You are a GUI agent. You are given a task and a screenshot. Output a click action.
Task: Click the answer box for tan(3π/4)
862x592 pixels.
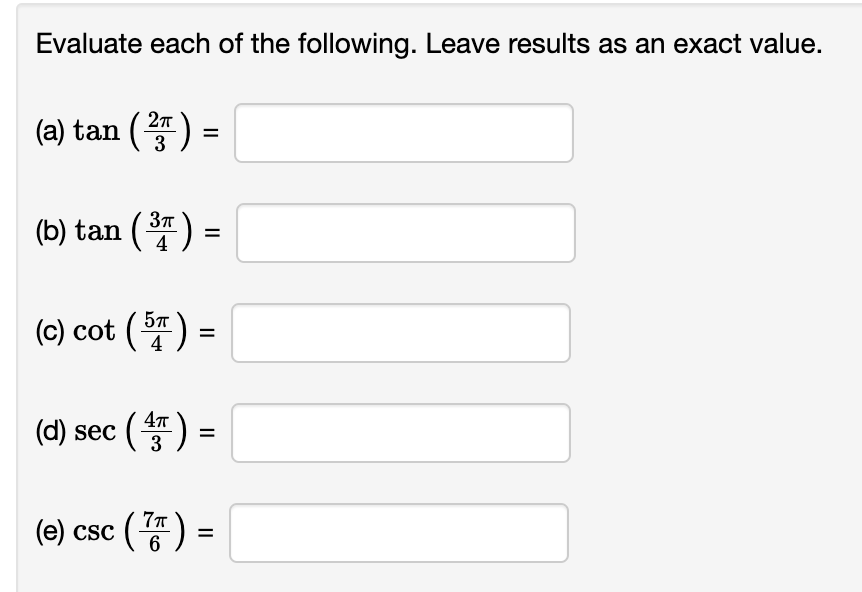click(x=405, y=232)
